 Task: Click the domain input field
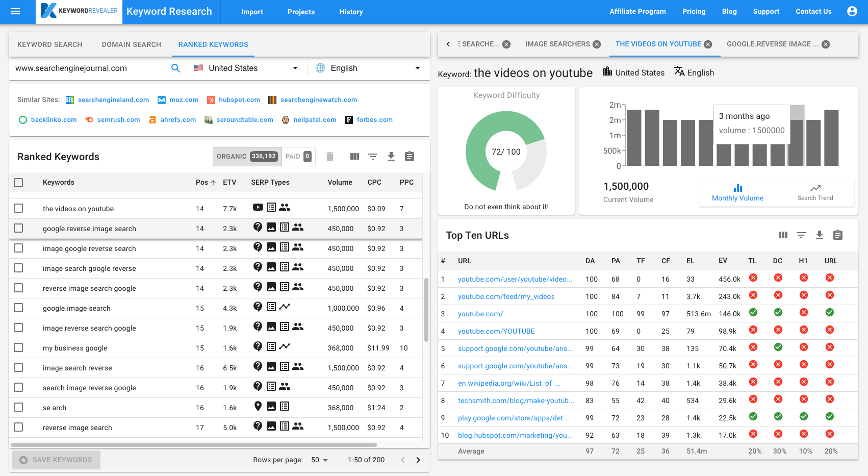91,68
